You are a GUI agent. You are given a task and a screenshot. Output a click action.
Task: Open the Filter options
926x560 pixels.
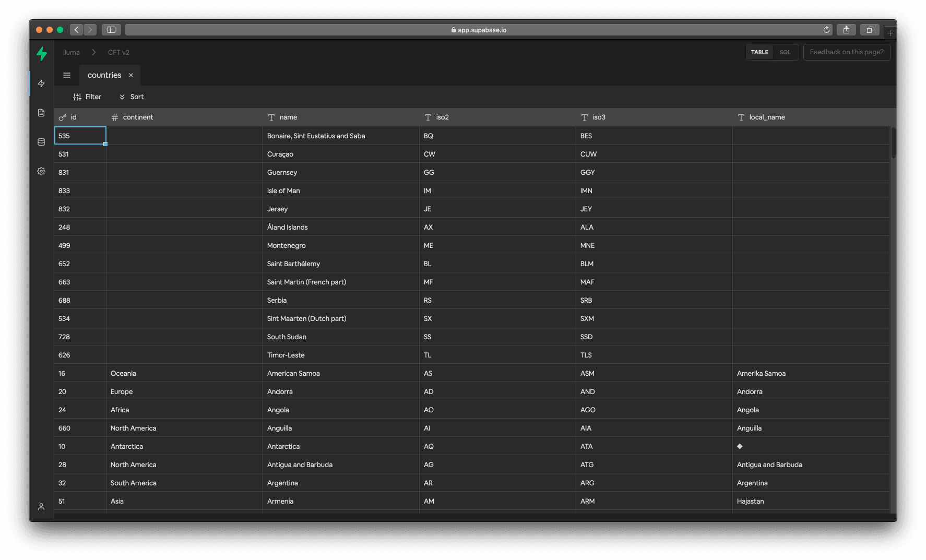pos(87,97)
